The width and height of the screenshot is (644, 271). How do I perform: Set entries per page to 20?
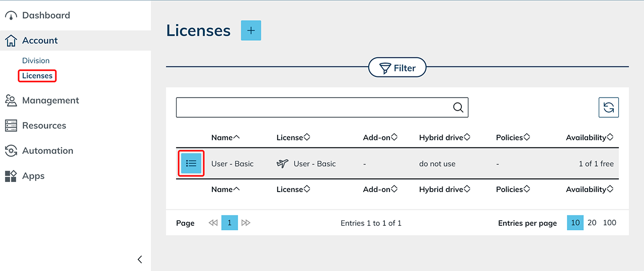click(x=592, y=223)
